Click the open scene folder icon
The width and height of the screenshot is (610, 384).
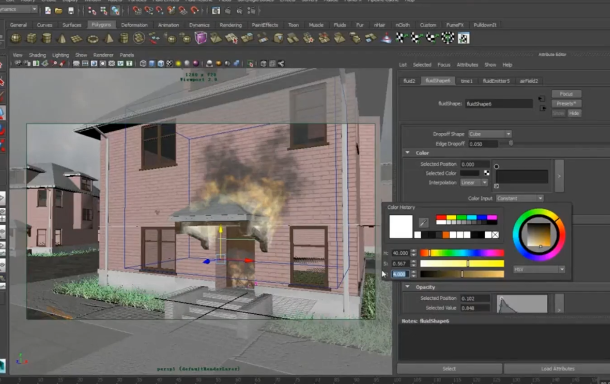coord(59,11)
